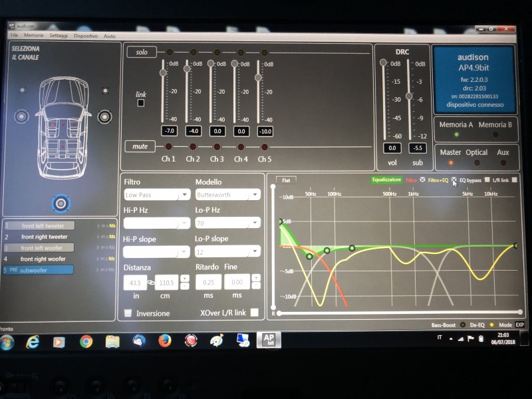Select front right woofer speaker icon
Screen dimensions: 532x399
pos(104,117)
